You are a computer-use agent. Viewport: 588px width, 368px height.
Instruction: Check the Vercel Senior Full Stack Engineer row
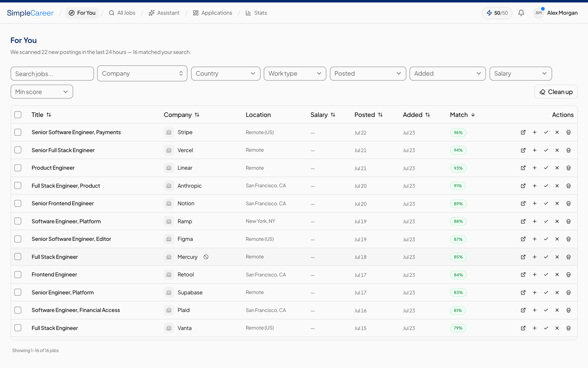pyautogui.click(x=18, y=150)
